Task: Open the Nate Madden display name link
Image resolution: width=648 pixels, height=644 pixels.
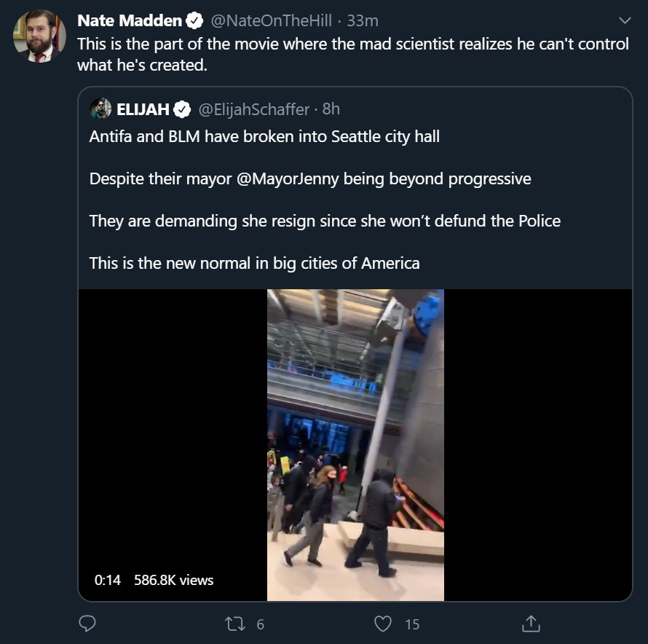Action: (129, 20)
